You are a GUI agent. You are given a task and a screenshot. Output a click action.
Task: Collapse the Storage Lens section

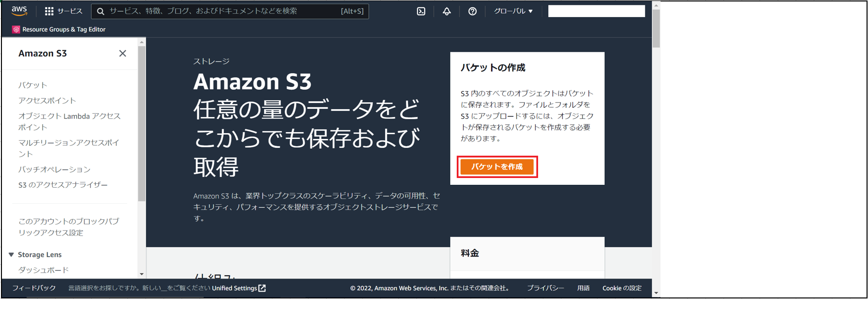(x=11, y=255)
